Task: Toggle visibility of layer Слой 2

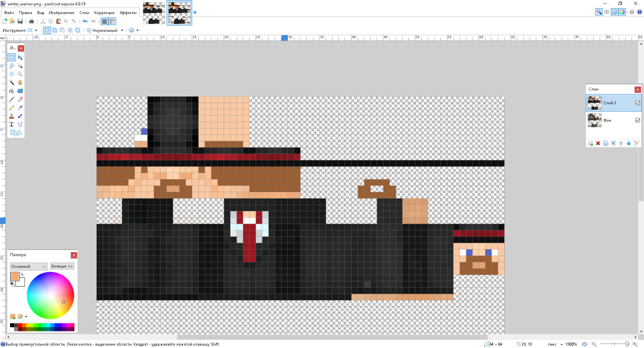Action: point(638,103)
